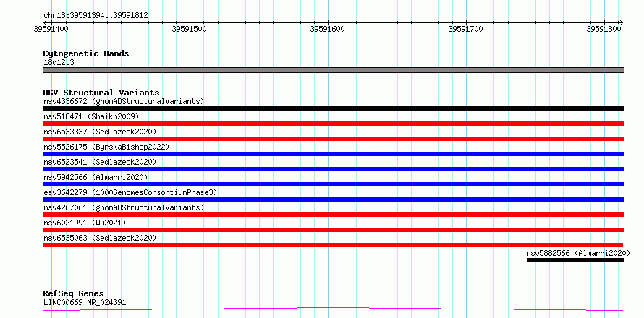This screenshot has width=644, height=318.
Task: Open variant label nsv5942566 (Almarri2020)
Action: pyautogui.click(x=96, y=177)
